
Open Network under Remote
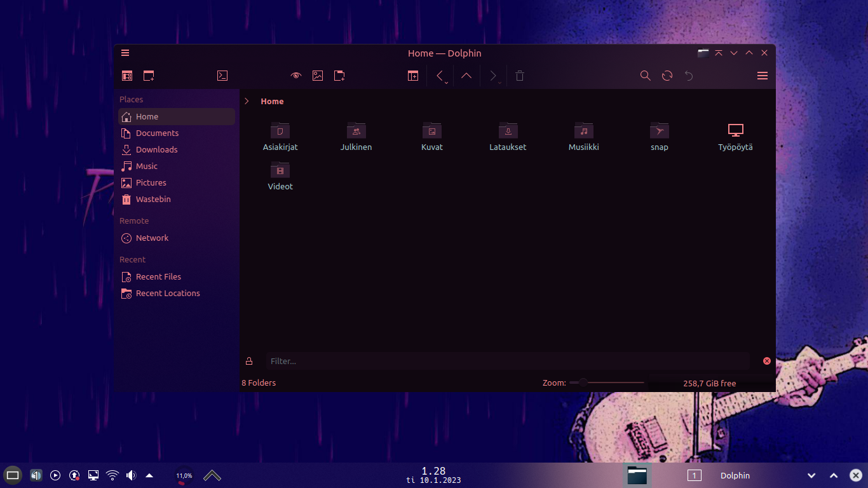[177, 238]
